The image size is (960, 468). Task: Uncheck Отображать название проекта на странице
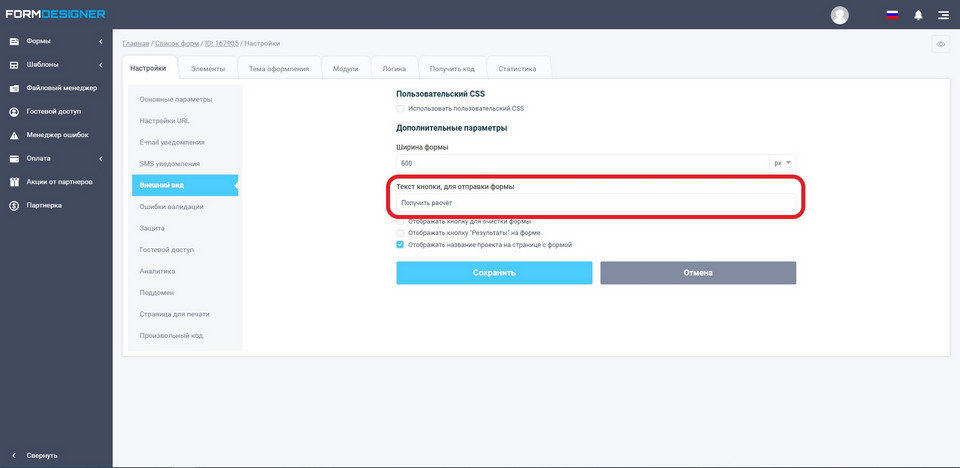[400, 244]
